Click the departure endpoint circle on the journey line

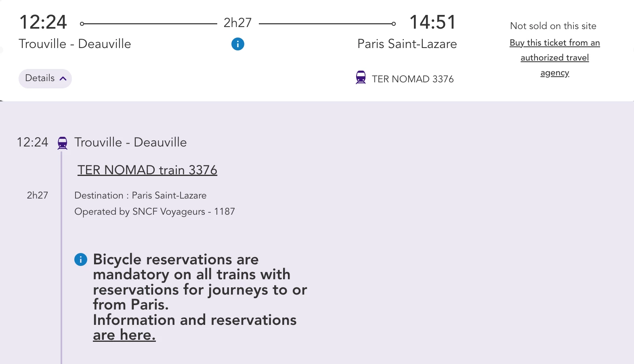[x=82, y=24]
